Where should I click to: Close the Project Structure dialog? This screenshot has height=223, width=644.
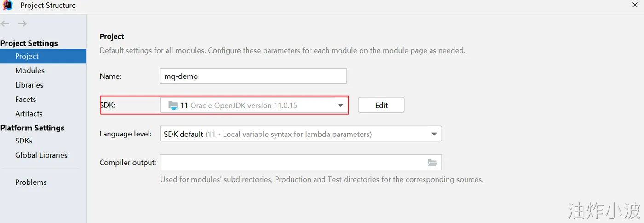[635, 5]
